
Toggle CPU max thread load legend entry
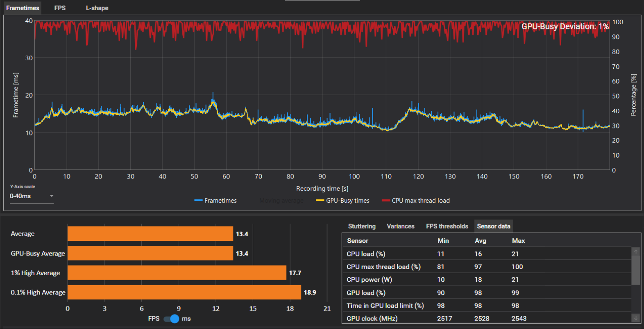pos(416,201)
